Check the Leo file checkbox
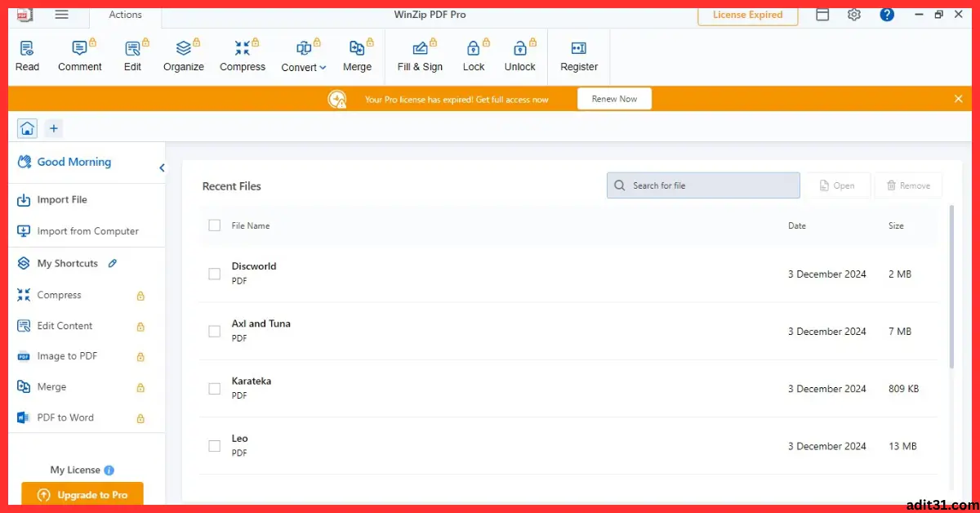980x513 pixels. pyautogui.click(x=215, y=446)
